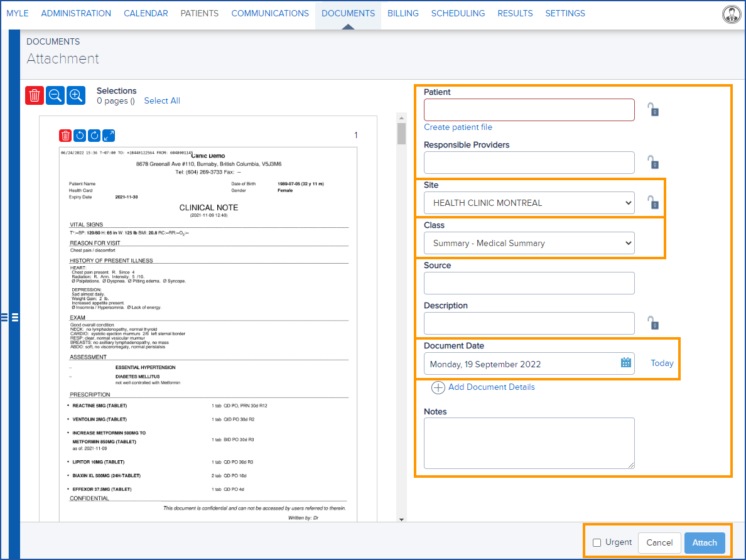Image resolution: width=746 pixels, height=560 pixels.
Task: Open the Class dropdown
Action: click(x=529, y=243)
